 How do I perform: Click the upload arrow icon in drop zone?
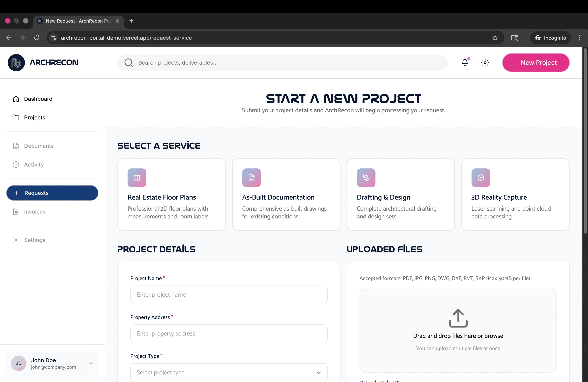pyautogui.click(x=458, y=318)
